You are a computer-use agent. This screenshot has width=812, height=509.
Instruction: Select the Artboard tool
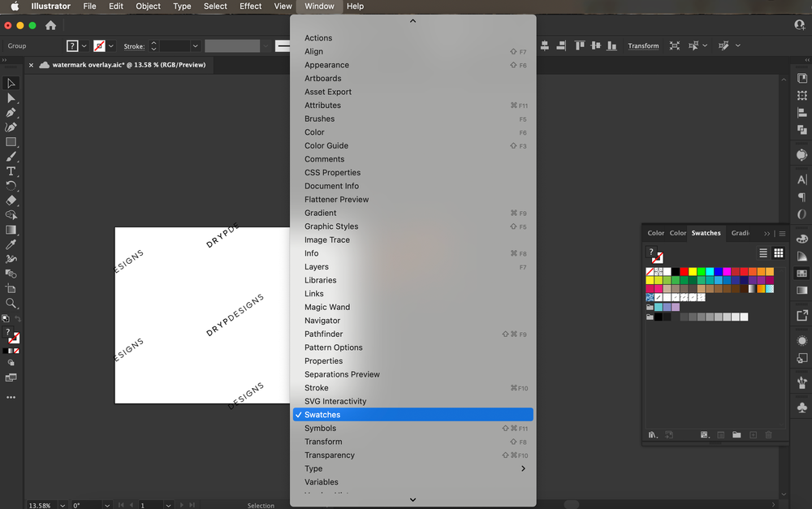(x=11, y=288)
